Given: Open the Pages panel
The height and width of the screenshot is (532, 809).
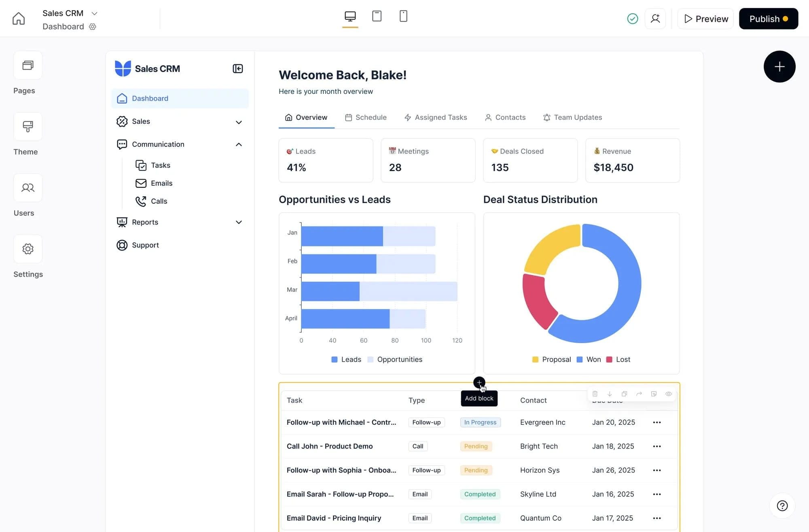Looking at the screenshot, I should (28, 65).
